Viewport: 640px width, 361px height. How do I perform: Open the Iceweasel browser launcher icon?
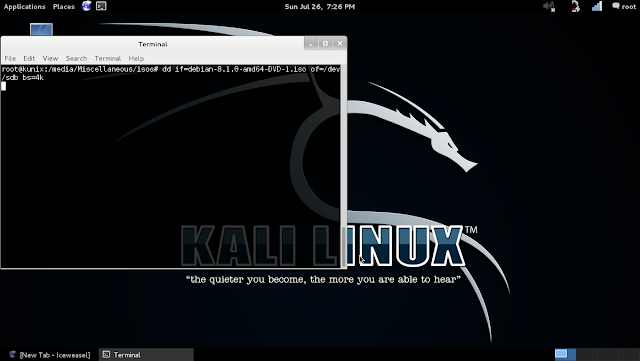[x=86, y=6]
